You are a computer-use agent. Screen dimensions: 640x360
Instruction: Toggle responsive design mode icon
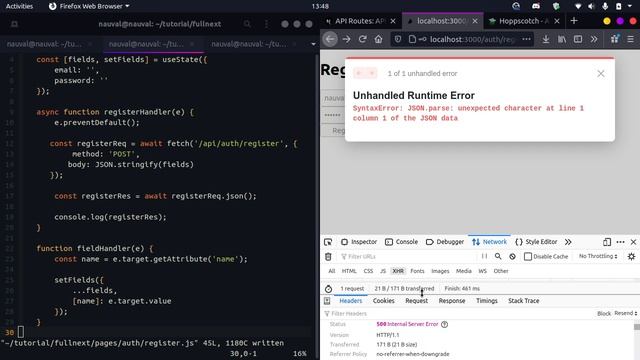click(607, 242)
